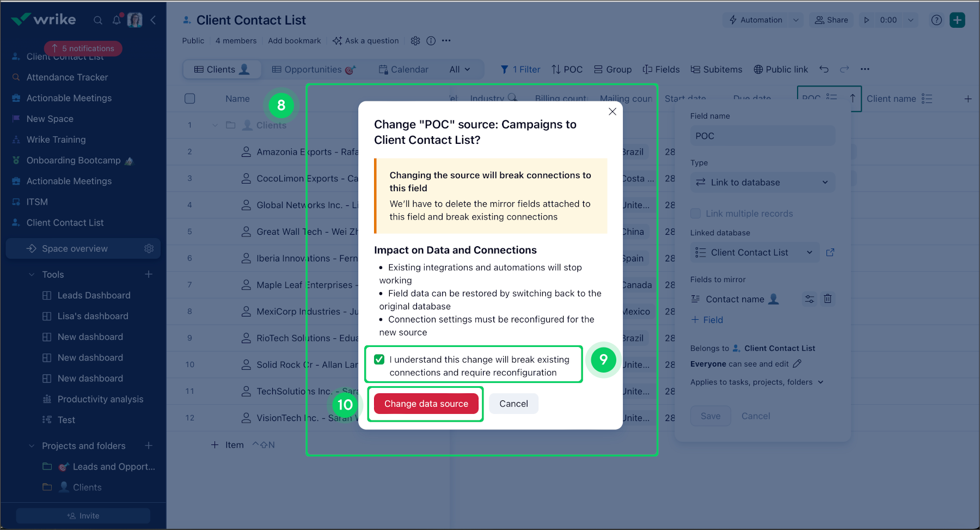Open the notifications bell
The image size is (980, 530).
[117, 20]
